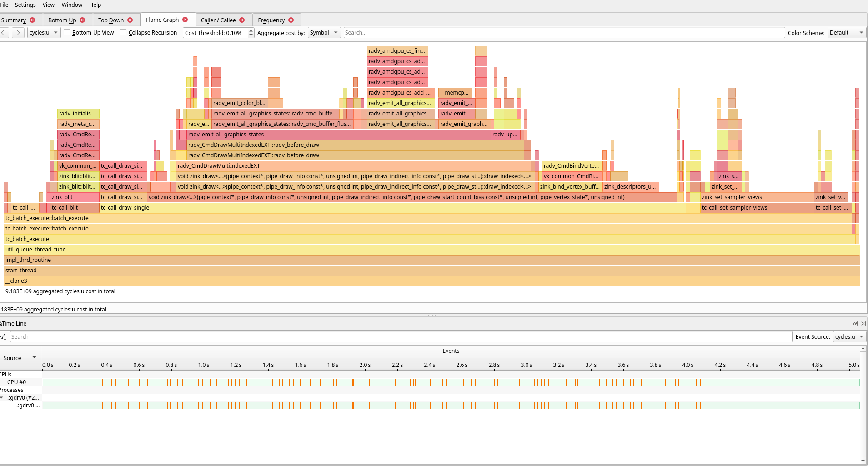The height and width of the screenshot is (466, 868).
Task: Select the start_thread frame
Action: (x=431, y=271)
